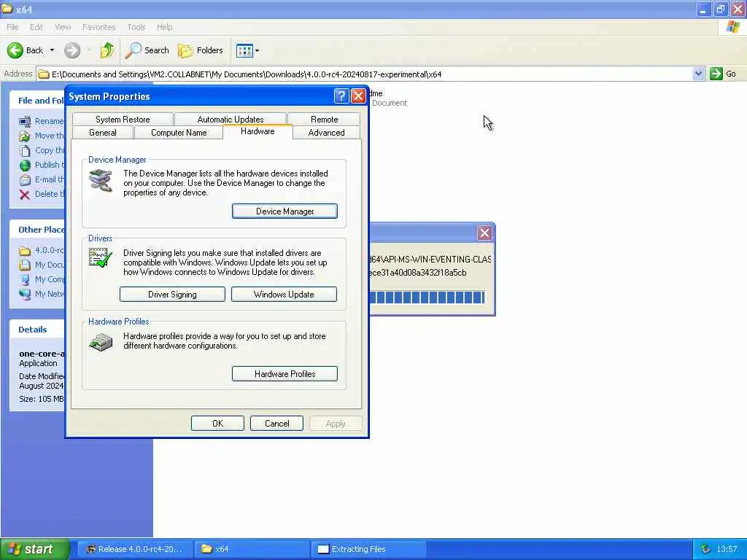Click the green Go arrow button

click(716, 74)
